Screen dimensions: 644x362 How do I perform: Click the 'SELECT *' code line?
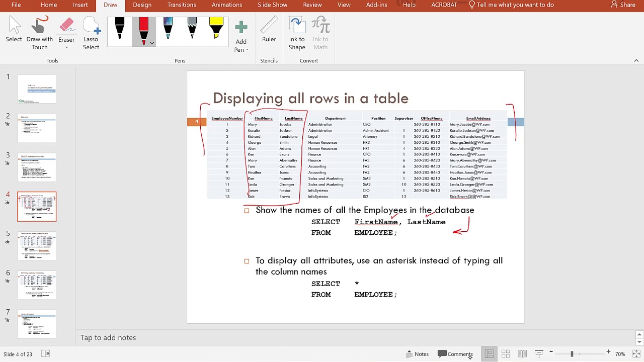point(335,284)
